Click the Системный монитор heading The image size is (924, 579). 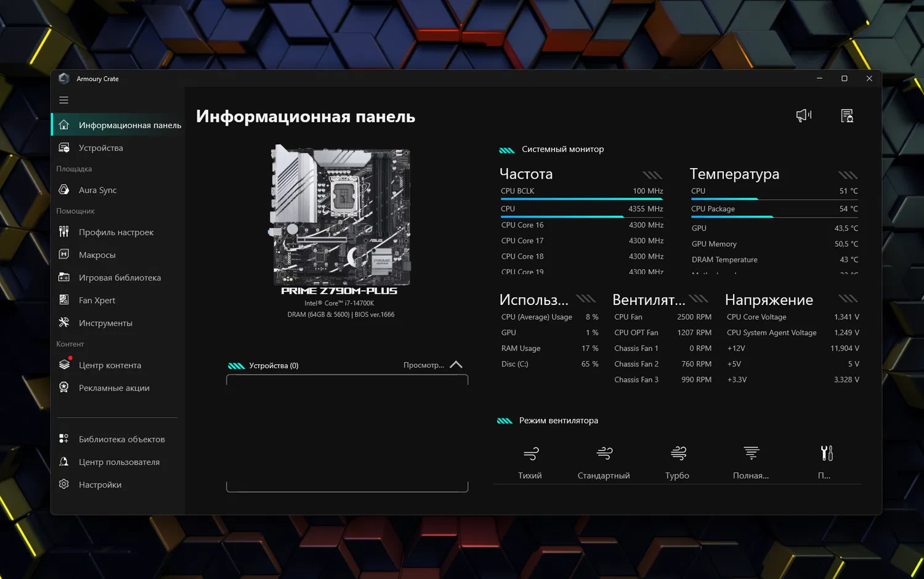point(562,149)
